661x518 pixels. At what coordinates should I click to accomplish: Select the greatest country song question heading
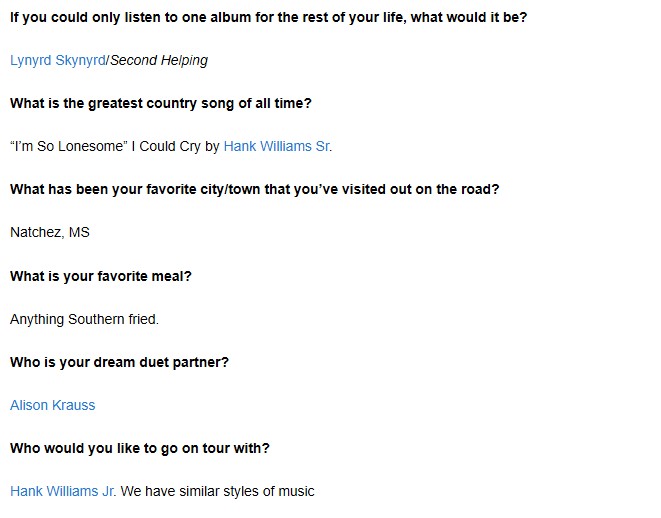tap(161, 103)
